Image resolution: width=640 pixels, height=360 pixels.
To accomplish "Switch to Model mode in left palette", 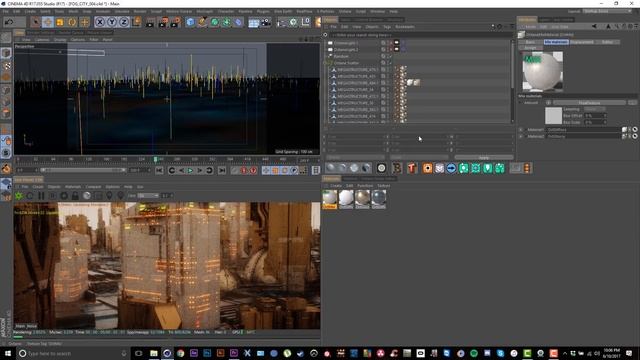I will coord(6,53).
